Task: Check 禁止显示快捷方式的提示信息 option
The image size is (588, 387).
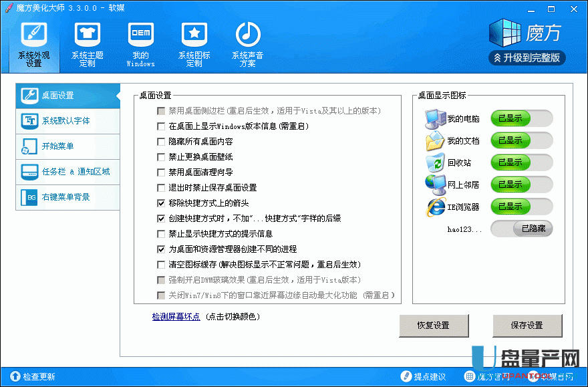Action: click(x=161, y=234)
